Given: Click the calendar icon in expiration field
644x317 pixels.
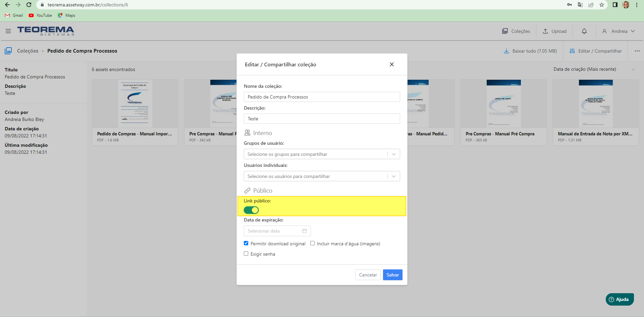Looking at the screenshot, I should 305,231.
